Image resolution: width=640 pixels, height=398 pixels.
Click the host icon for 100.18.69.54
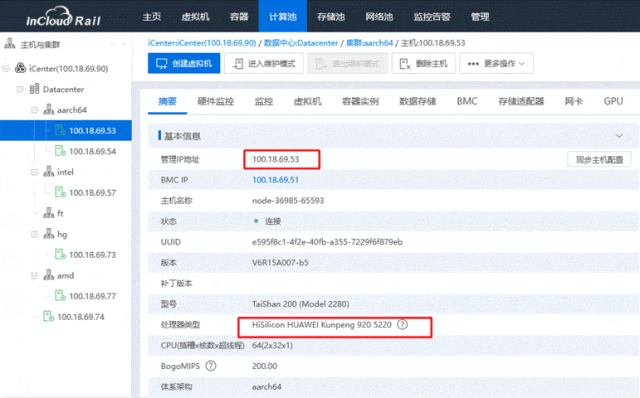60,151
